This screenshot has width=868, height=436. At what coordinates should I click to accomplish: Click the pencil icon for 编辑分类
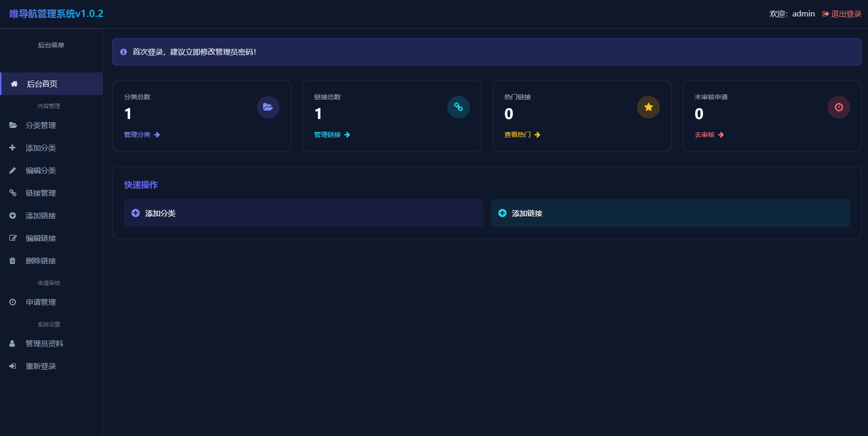(x=13, y=170)
